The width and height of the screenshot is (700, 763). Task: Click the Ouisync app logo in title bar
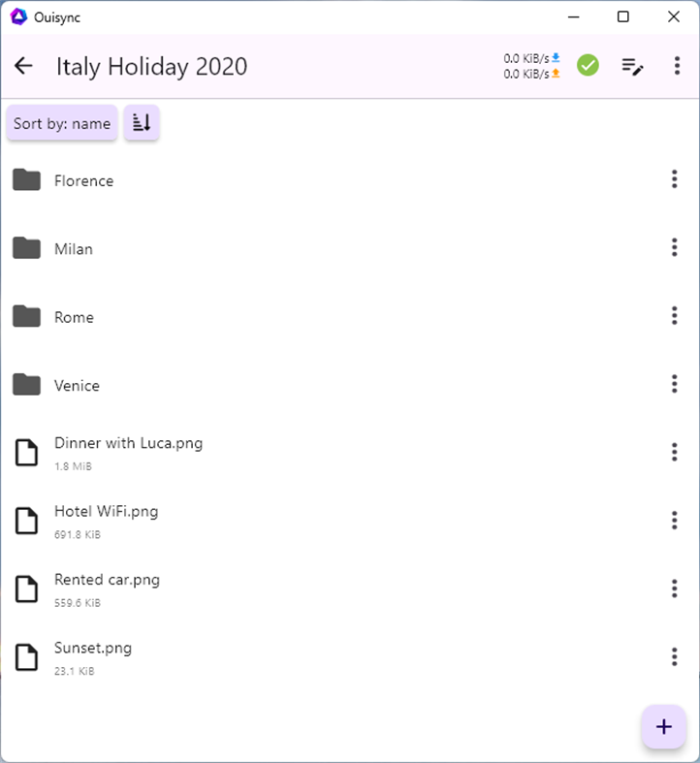click(17, 16)
